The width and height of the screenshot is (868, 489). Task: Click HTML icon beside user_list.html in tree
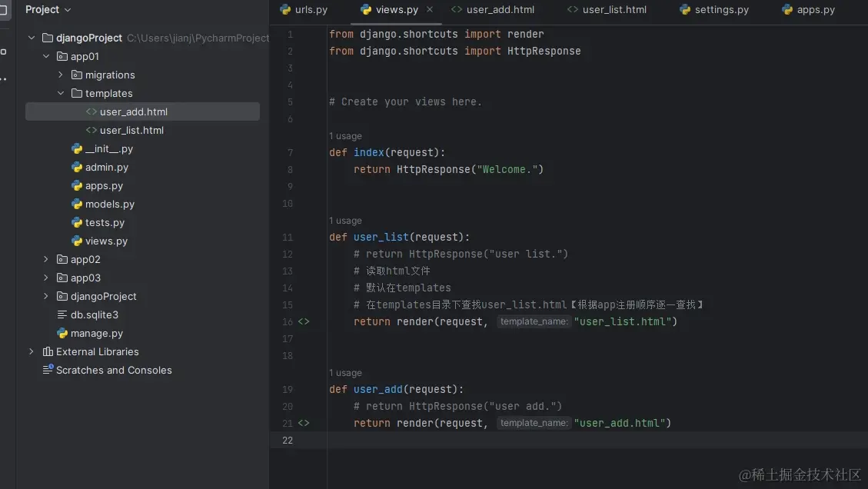91,130
